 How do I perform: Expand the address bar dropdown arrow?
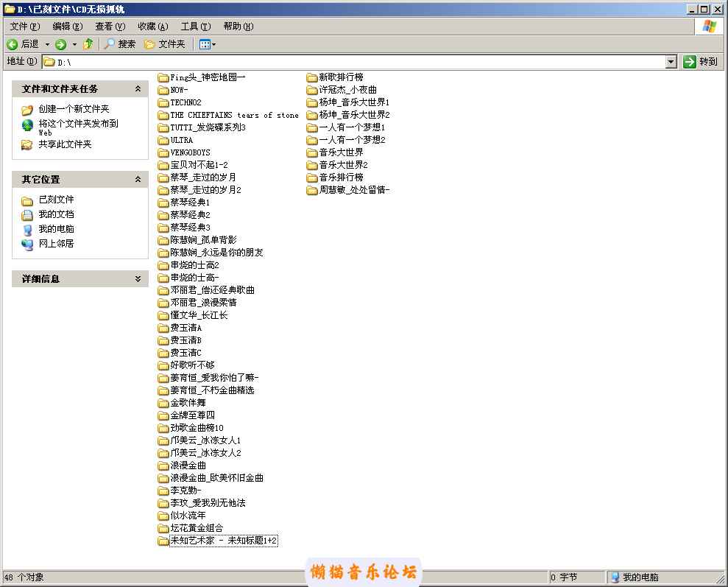671,62
